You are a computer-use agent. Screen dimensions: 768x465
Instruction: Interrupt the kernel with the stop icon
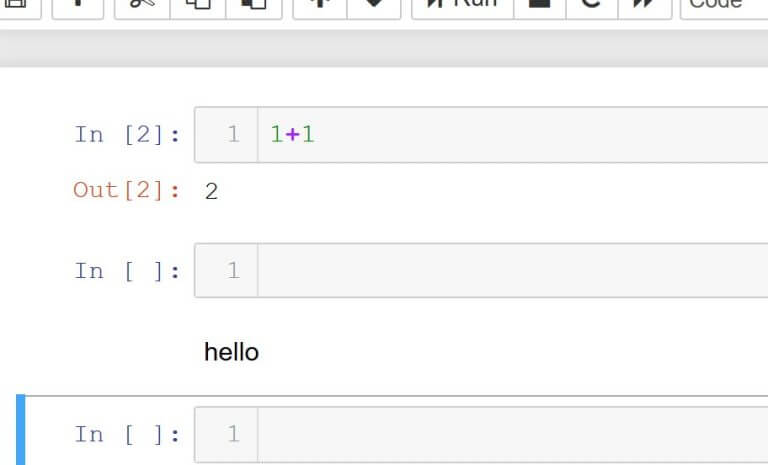coord(540,5)
